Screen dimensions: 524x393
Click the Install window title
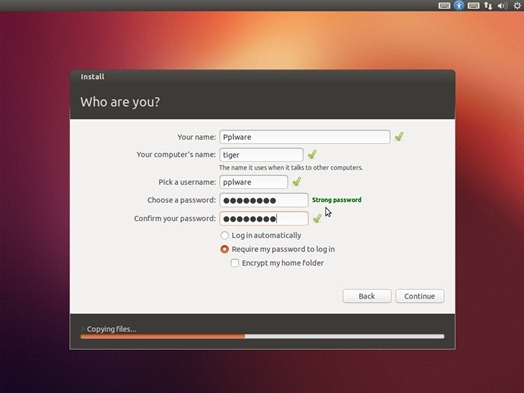(x=93, y=77)
